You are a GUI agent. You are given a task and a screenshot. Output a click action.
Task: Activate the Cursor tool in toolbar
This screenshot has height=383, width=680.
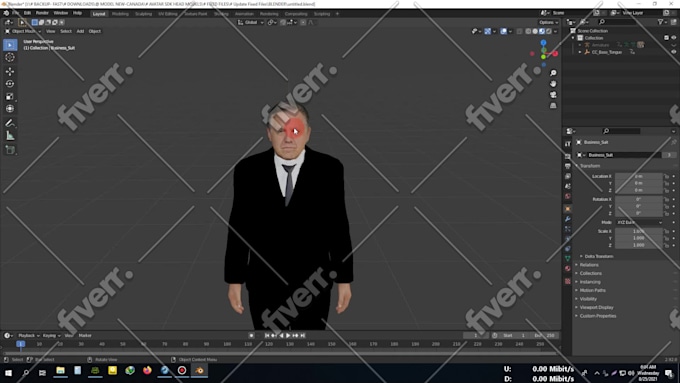(10, 57)
